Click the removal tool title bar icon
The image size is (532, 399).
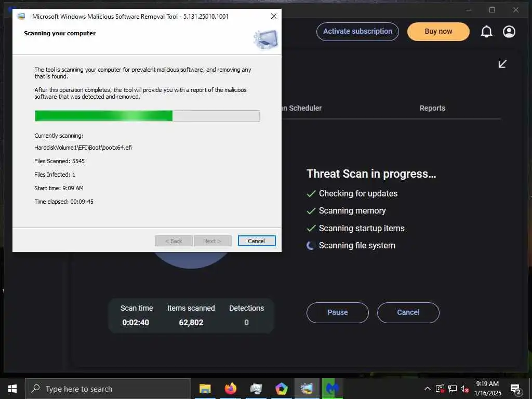[21, 16]
